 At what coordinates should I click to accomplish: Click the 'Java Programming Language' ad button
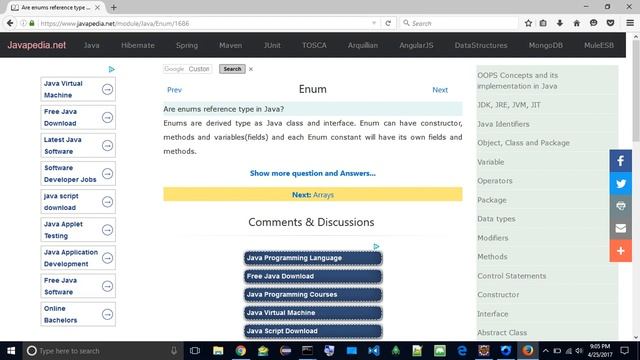tap(313, 258)
